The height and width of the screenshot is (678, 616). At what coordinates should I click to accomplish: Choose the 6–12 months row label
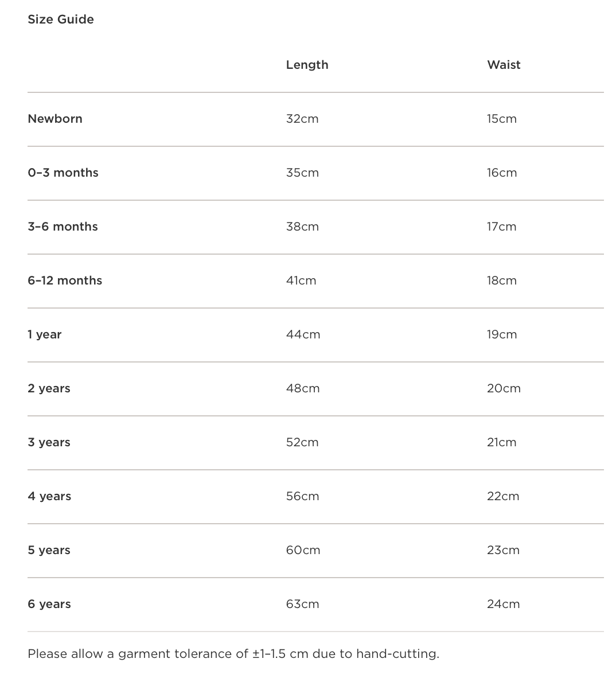65,280
